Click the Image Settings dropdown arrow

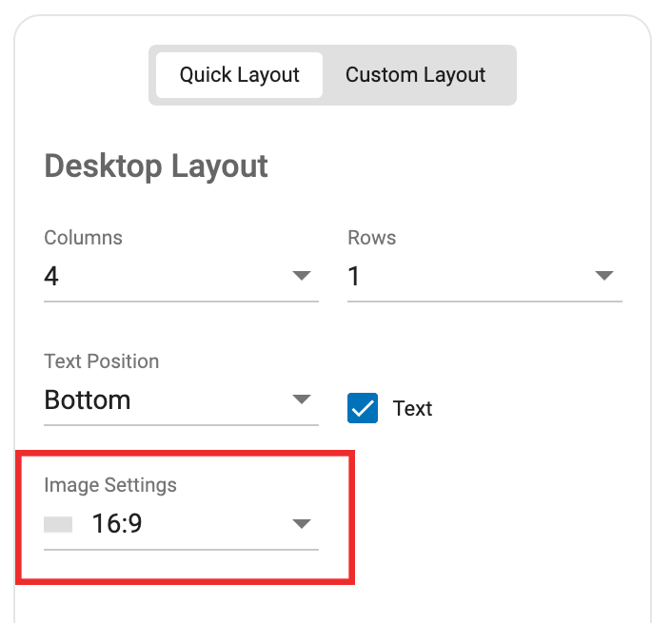(x=302, y=523)
